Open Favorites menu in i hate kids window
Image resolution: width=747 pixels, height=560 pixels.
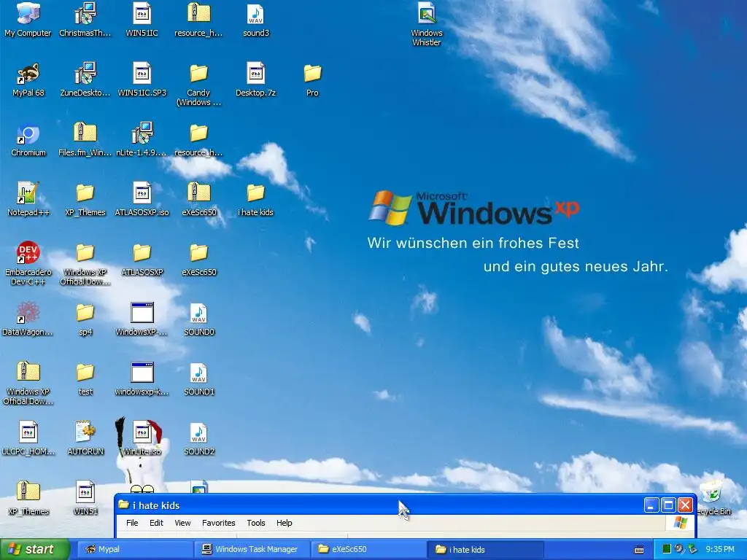(219, 523)
